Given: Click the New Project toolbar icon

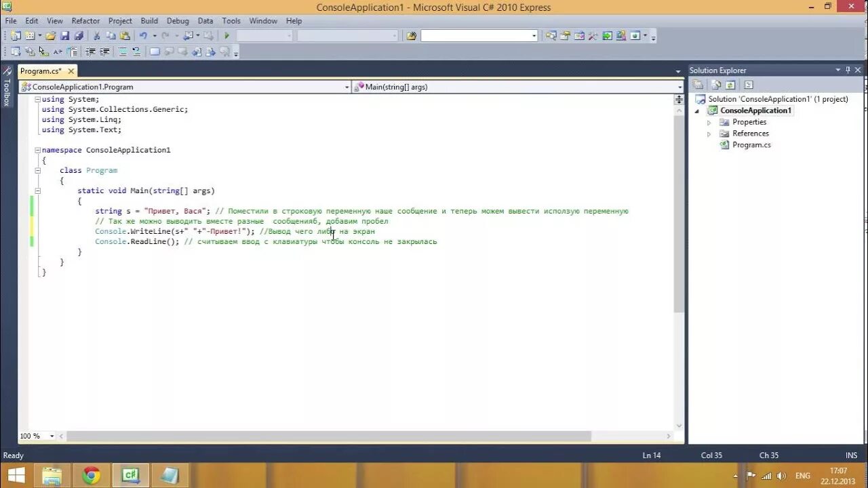Looking at the screenshot, I should click(x=16, y=36).
